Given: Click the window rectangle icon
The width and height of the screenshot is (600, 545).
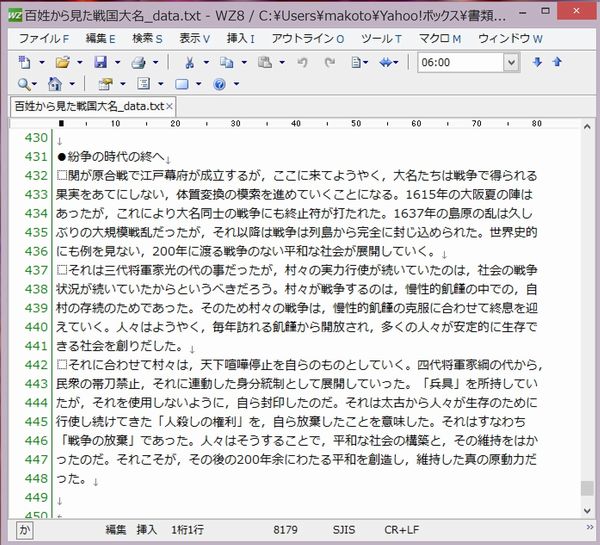Looking at the screenshot, I should (181, 84).
